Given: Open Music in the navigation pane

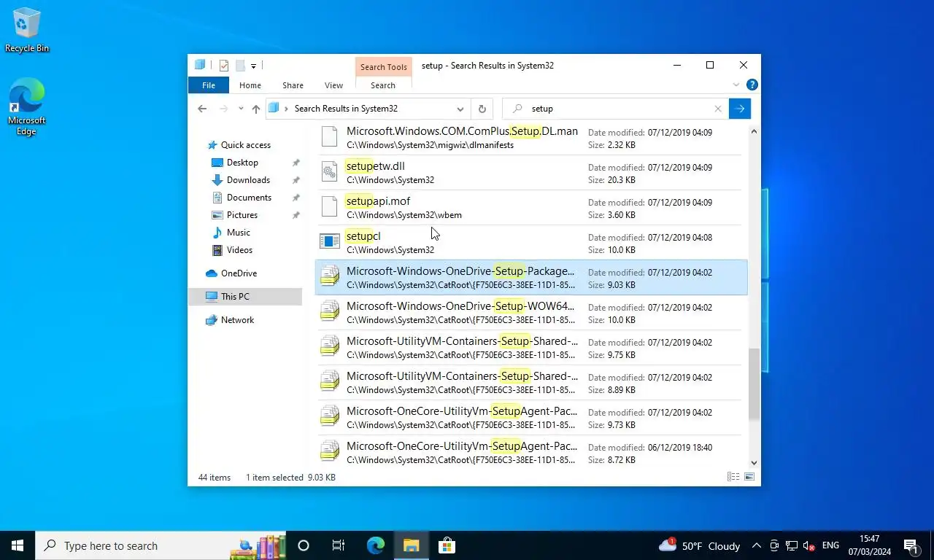Looking at the screenshot, I should coord(239,233).
